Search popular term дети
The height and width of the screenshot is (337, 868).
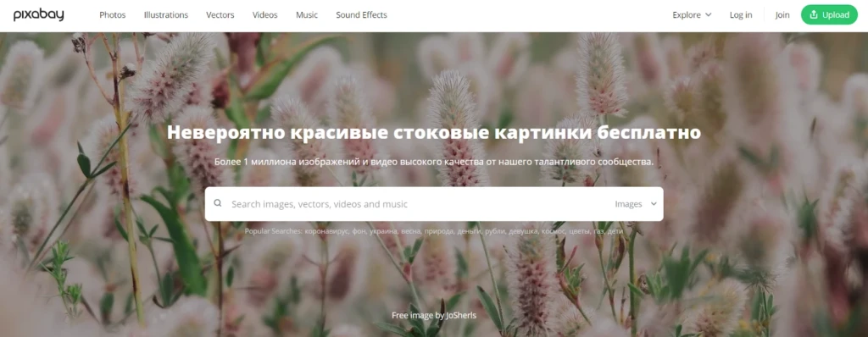[x=615, y=231]
